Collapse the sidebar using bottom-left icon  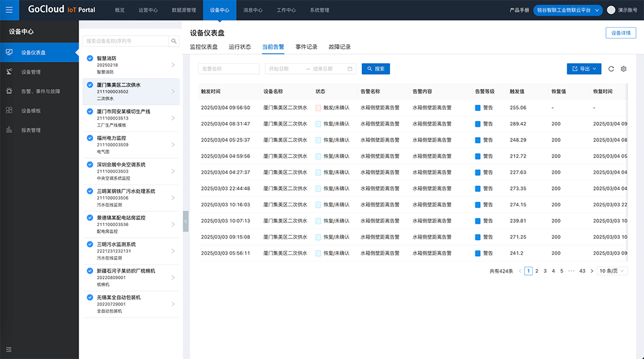coord(9,349)
